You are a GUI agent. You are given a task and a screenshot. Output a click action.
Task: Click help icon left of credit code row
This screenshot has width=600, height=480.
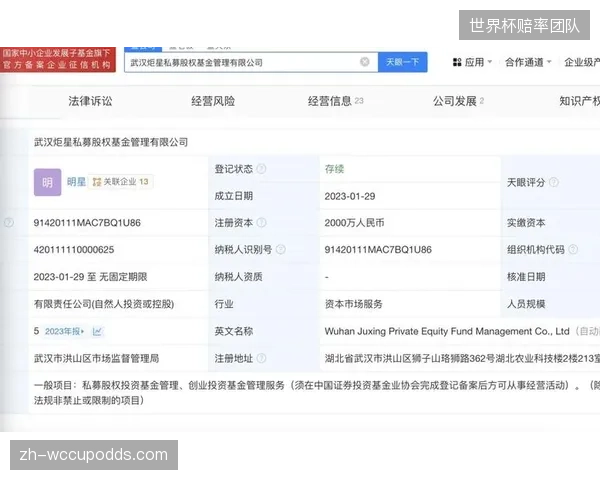[x=9, y=222]
